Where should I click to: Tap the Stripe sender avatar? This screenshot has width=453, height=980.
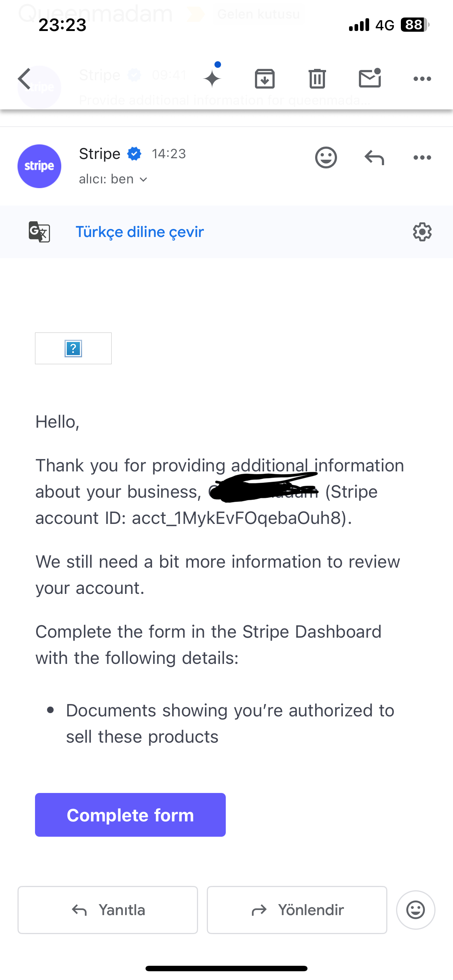pyautogui.click(x=39, y=166)
